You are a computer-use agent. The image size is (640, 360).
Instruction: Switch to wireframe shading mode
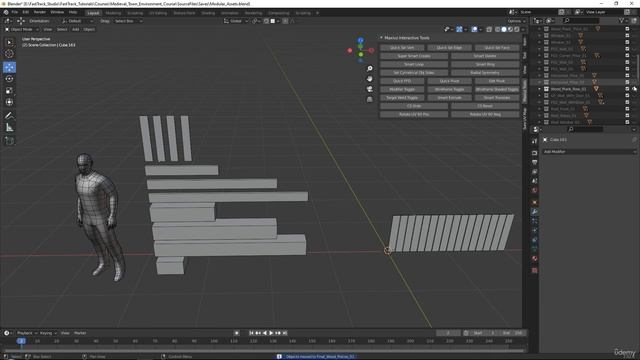point(498,29)
